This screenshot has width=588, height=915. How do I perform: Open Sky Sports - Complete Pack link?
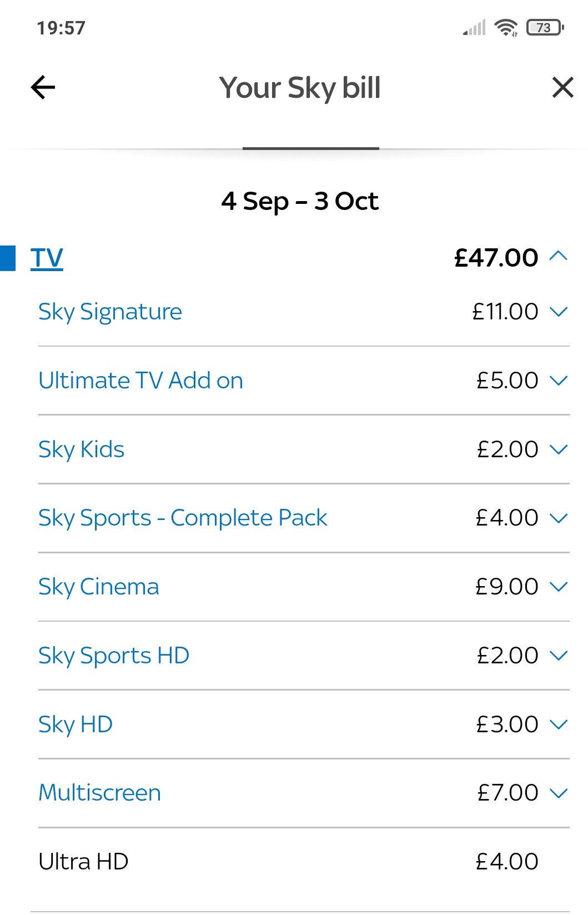(x=183, y=518)
